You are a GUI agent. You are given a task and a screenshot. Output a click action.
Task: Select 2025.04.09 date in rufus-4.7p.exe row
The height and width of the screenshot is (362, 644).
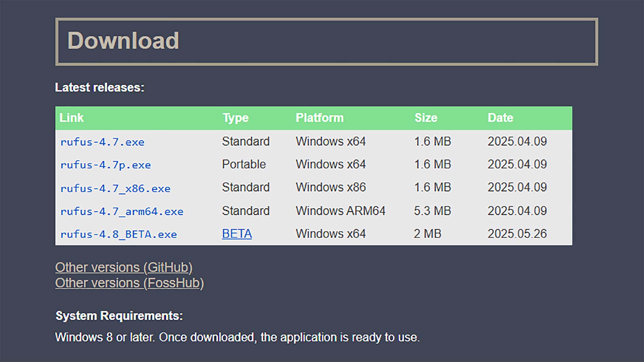[x=517, y=164]
